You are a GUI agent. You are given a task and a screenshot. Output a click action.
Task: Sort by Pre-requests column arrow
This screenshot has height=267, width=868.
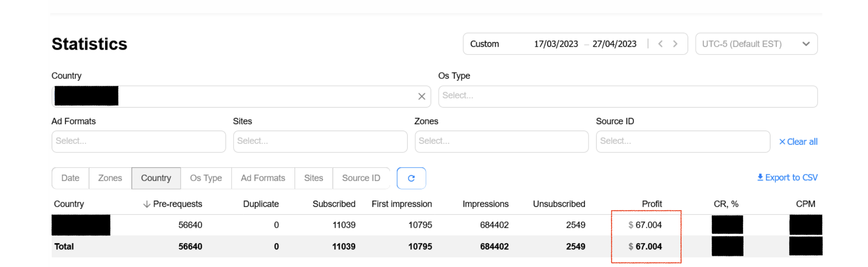point(147,204)
